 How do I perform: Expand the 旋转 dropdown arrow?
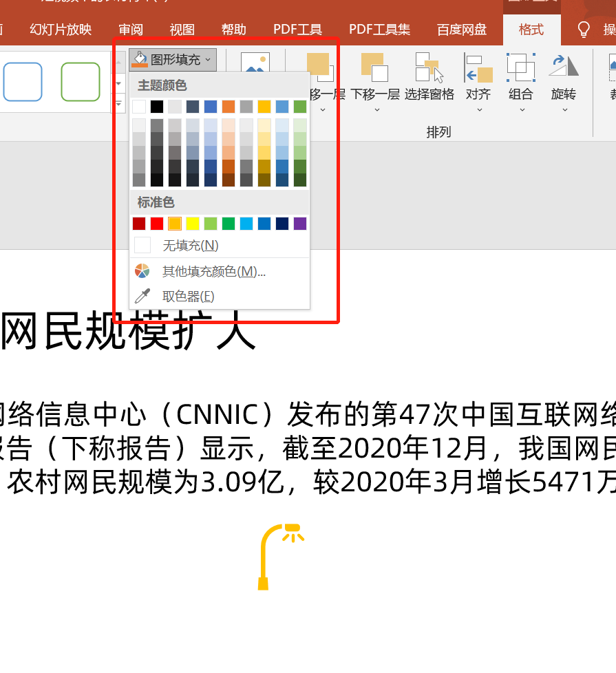tap(565, 110)
